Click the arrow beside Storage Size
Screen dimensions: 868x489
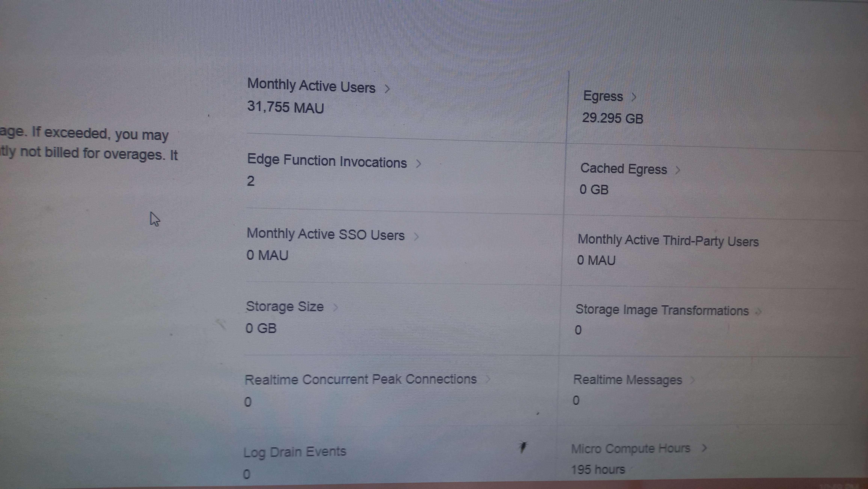[x=335, y=307]
